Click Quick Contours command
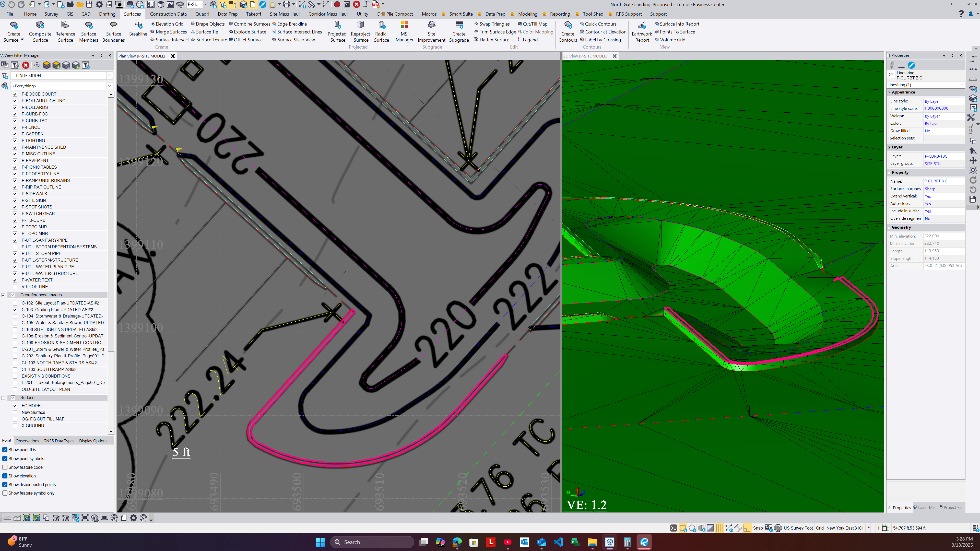The height and width of the screenshot is (551, 980). coord(600,24)
